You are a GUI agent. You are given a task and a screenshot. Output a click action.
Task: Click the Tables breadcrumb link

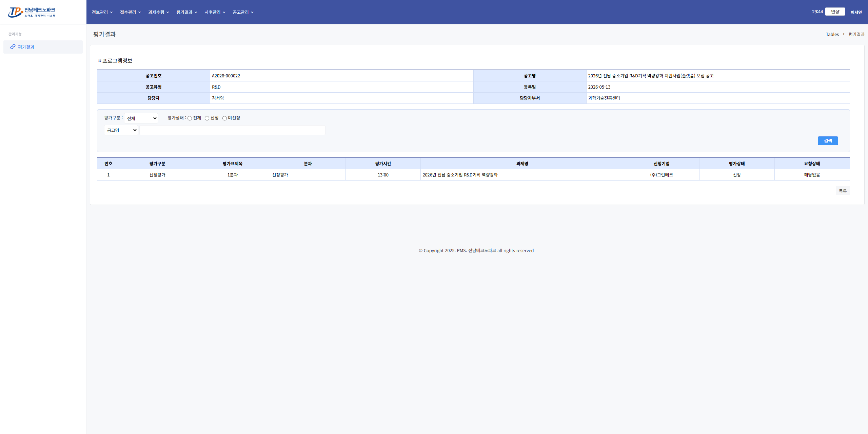click(x=832, y=34)
